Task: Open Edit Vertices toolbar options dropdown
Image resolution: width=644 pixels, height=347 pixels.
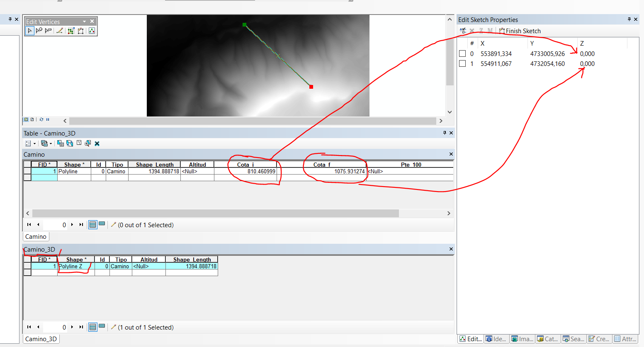Action: 85,22
